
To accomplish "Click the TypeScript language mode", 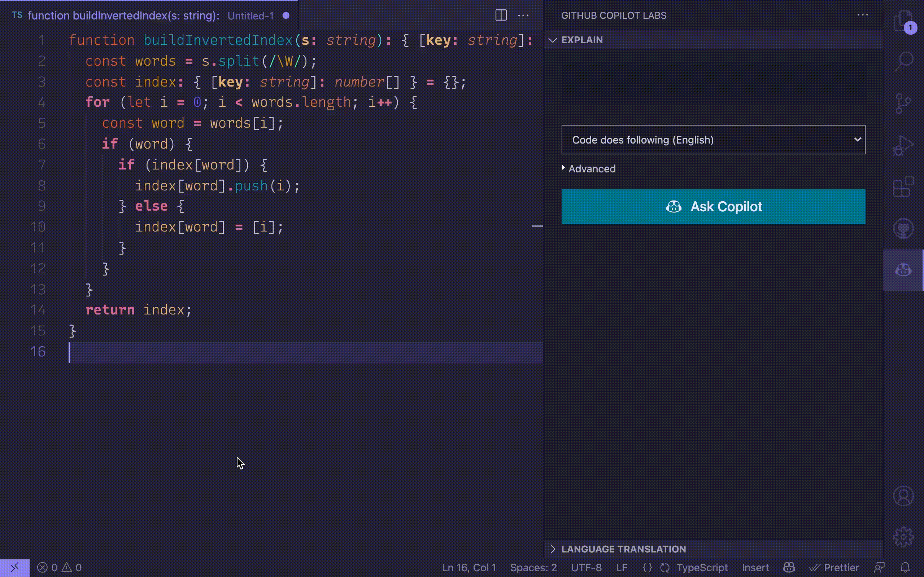I will click(x=701, y=568).
